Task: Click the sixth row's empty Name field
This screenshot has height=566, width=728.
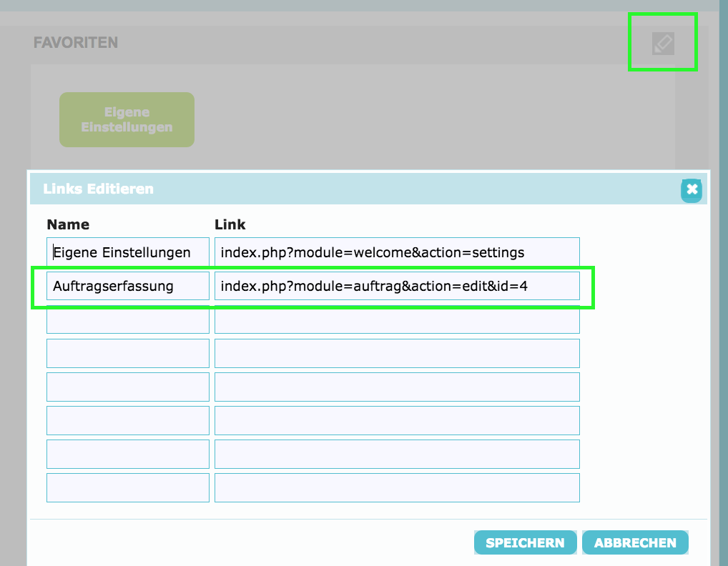Action: (128, 420)
